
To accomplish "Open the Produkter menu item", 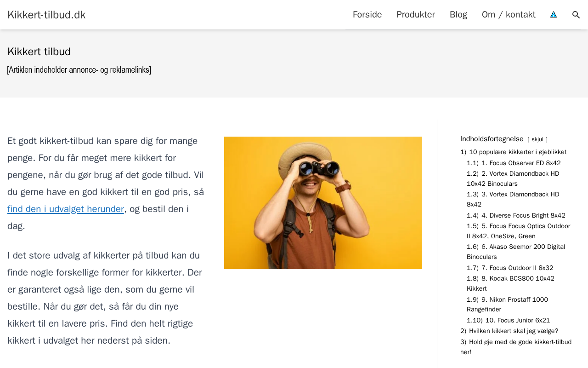I will pyautogui.click(x=416, y=15).
